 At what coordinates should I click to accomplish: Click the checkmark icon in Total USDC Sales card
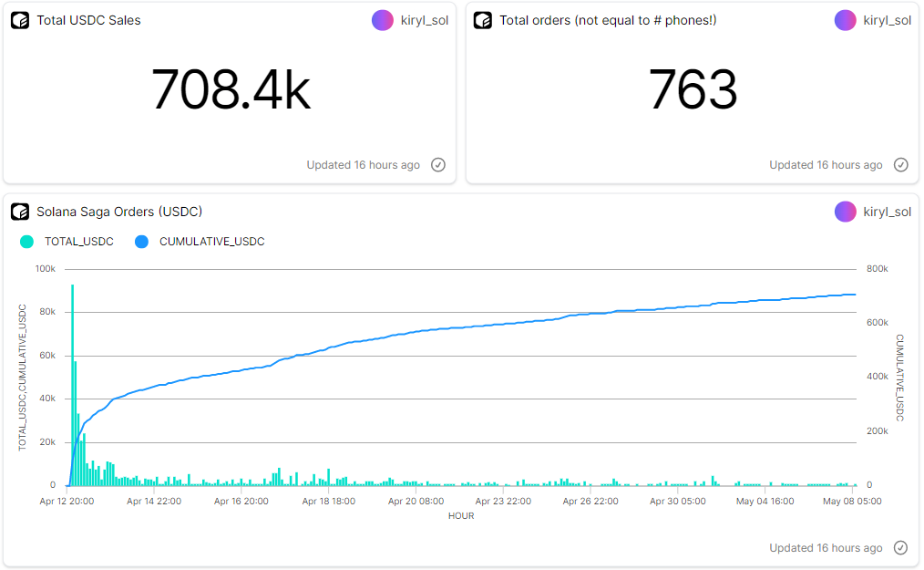pos(437,165)
